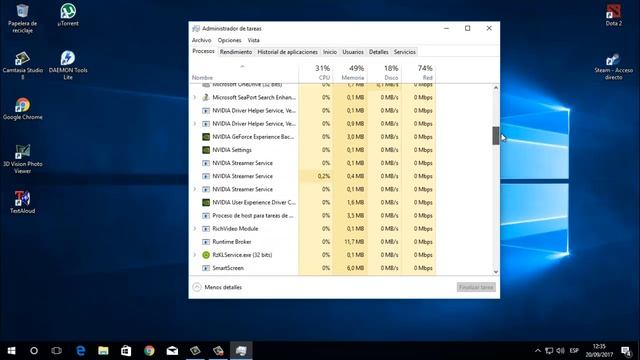Switch to the Servicios tab
Viewport: 640px width, 360px height.
pos(404,52)
